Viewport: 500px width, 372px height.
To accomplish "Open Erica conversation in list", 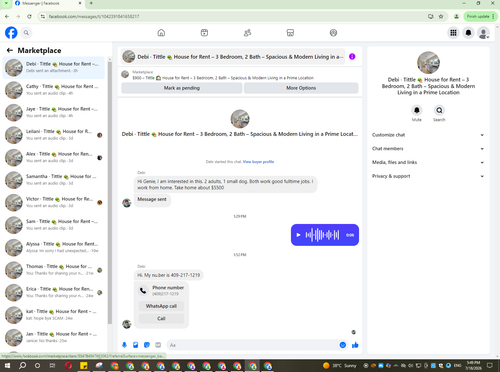I will point(54,292).
